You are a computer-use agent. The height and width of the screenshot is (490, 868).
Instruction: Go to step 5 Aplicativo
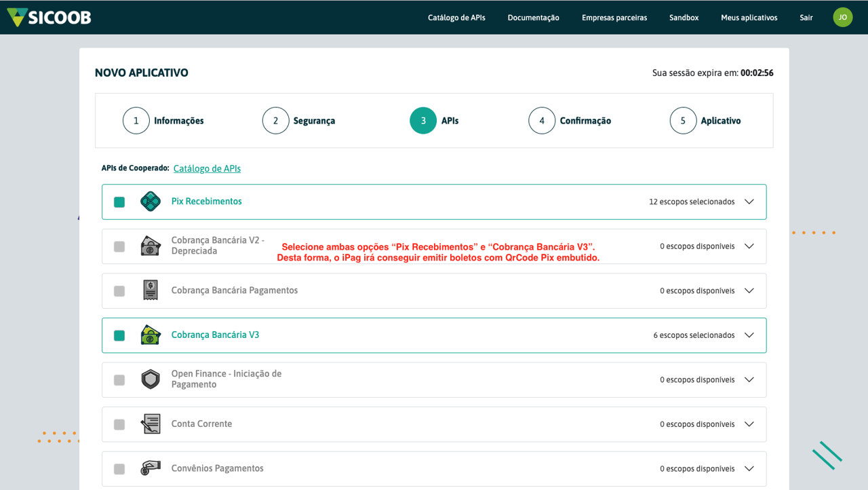(705, 121)
